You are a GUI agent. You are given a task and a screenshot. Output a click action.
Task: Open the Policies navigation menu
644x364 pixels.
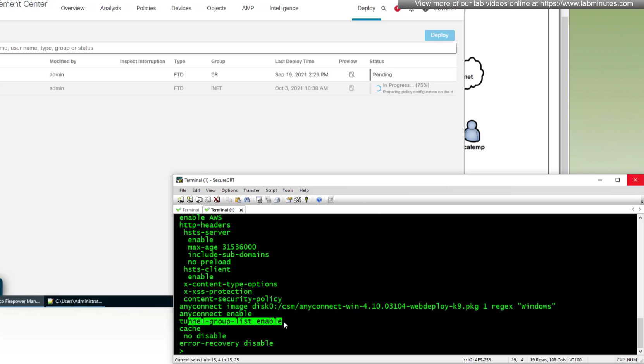146,8
